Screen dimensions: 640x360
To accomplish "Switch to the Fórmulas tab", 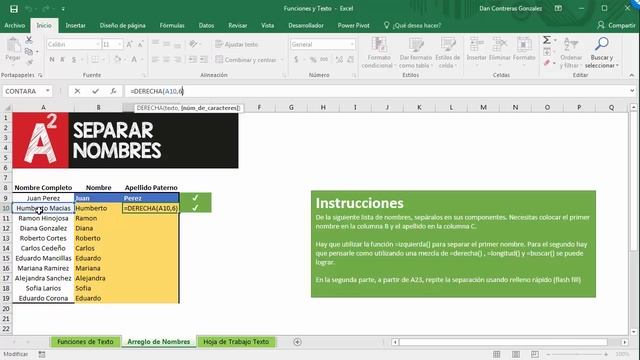I will point(172,25).
